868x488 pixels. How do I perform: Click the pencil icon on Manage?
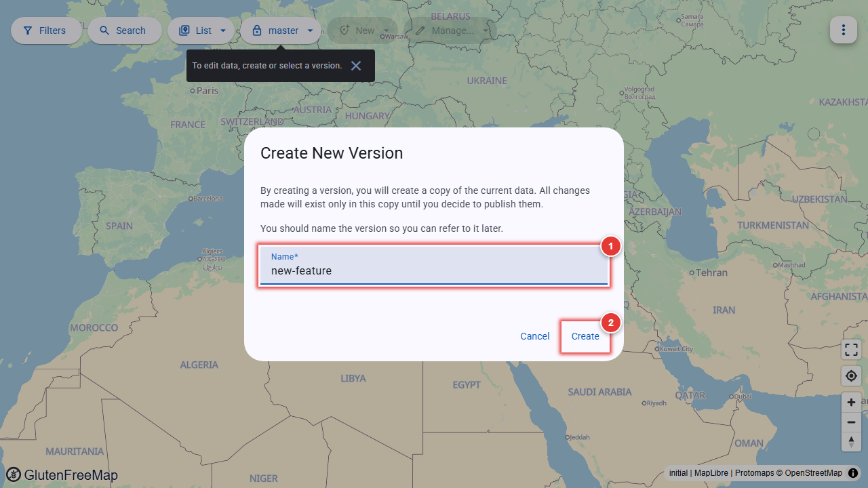coord(420,30)
